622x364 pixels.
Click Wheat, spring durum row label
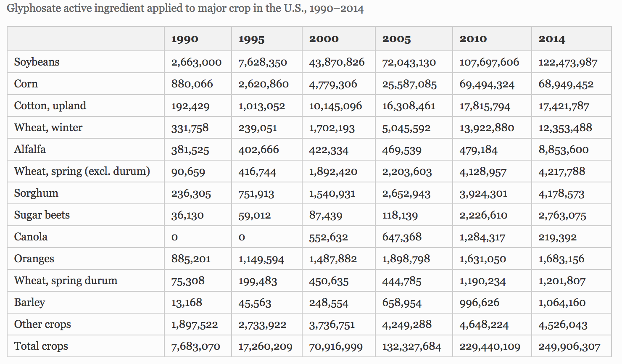(x=66, y=281)
